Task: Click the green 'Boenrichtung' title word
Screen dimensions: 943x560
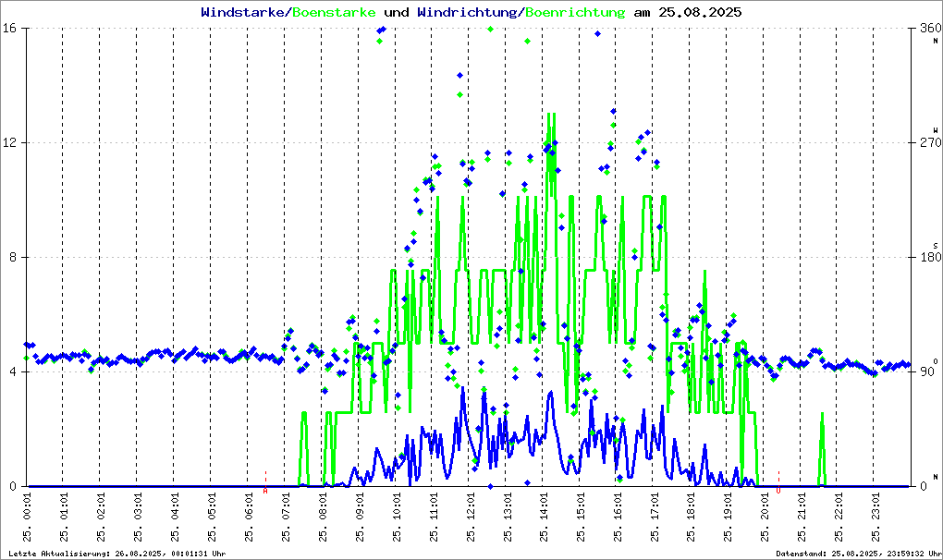Action: click(576, 12)
